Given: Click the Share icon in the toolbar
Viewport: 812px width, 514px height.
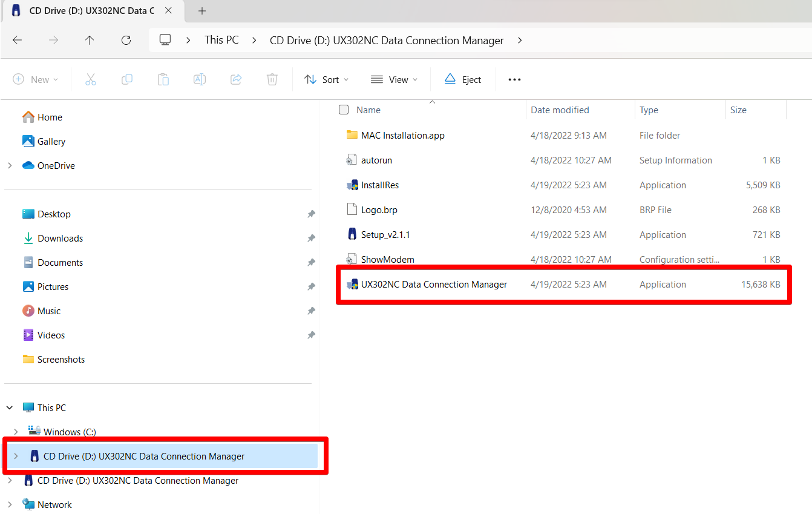Looking at the screenshot, I should click(236, 79).
